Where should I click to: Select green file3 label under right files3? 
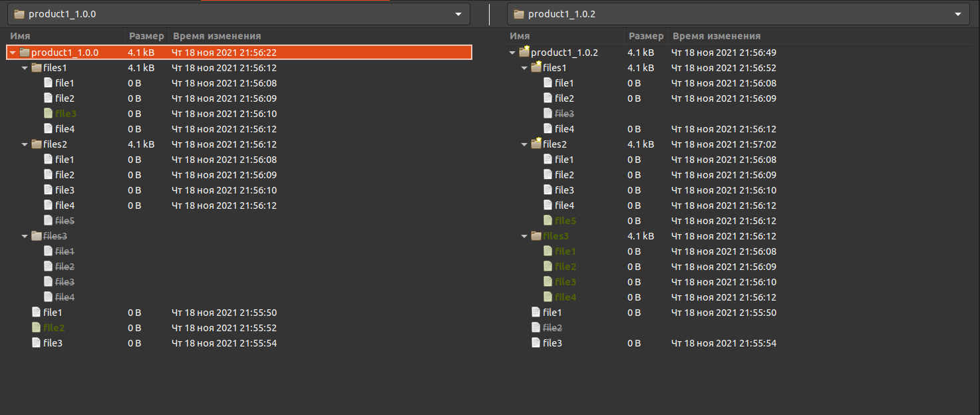click(566, 282)
